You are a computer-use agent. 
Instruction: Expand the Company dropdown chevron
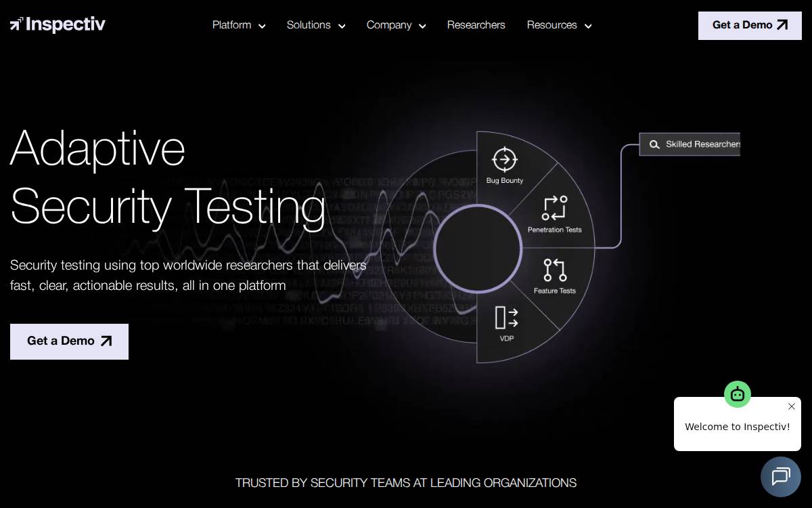[422, 26]
